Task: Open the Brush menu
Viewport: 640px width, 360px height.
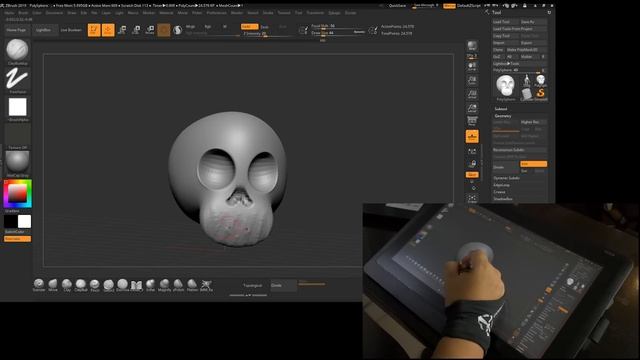Action: tap(23, 13)
